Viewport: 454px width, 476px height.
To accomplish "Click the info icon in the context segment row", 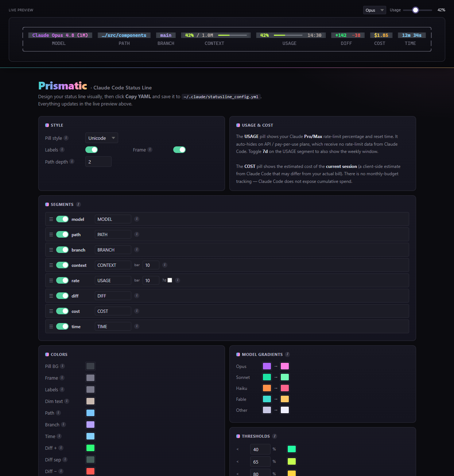I will 165,265.
